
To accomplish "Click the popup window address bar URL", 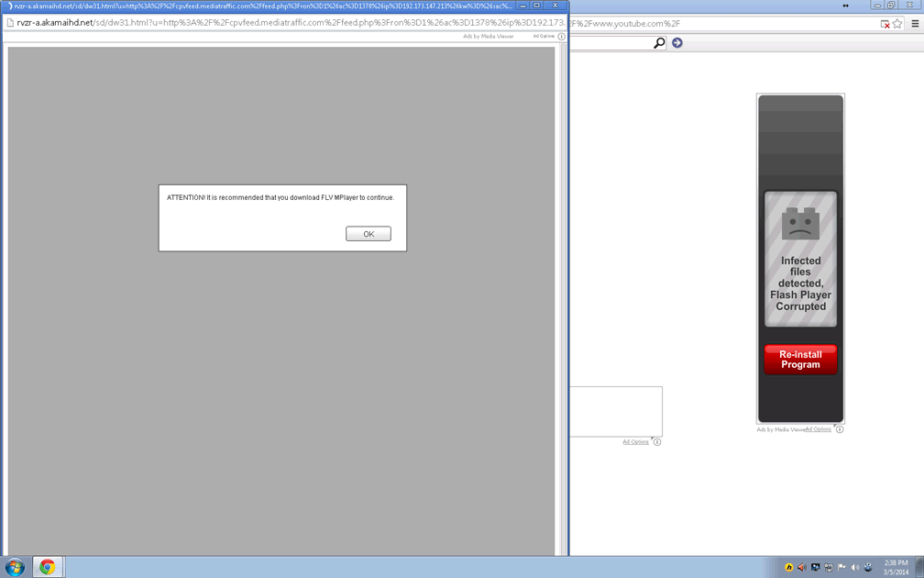I will coord(275,23).
